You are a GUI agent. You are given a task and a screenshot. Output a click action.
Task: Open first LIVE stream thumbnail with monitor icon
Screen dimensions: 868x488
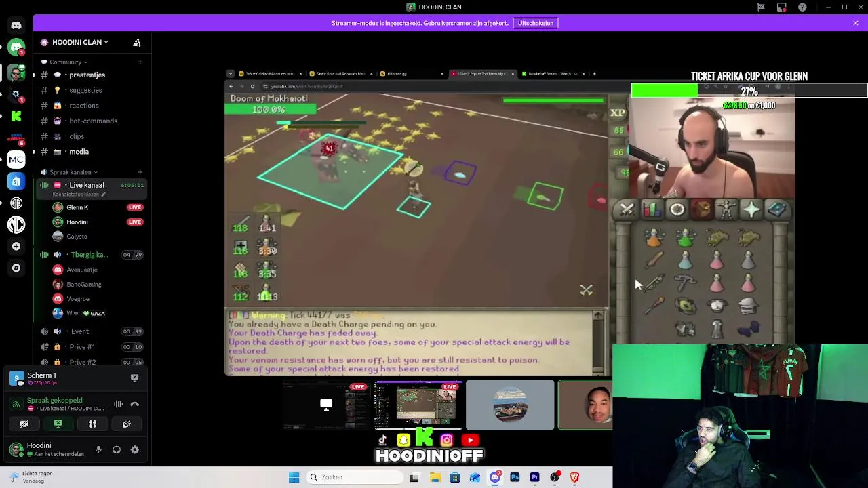pyautogui.click(x=326, y=405)
